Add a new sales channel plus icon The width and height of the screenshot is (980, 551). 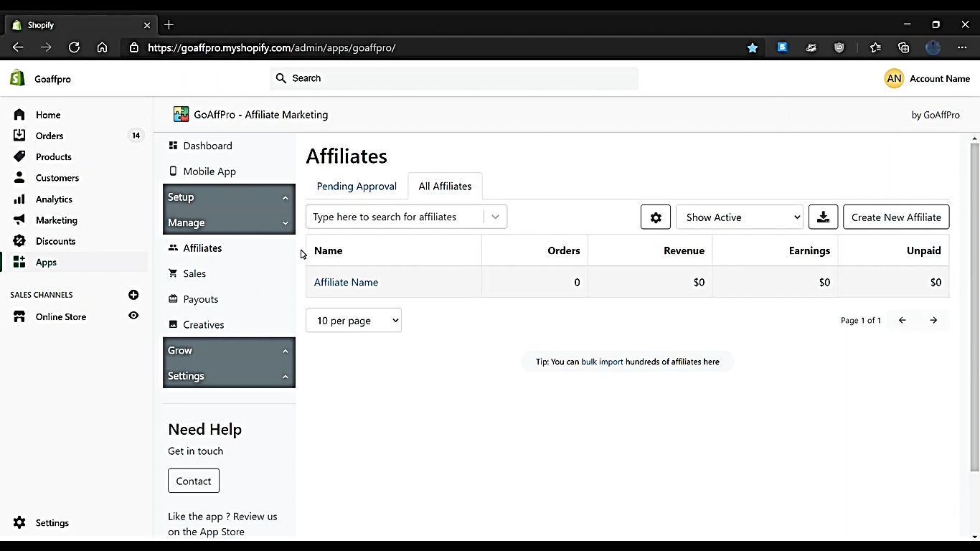pos(133,295)
